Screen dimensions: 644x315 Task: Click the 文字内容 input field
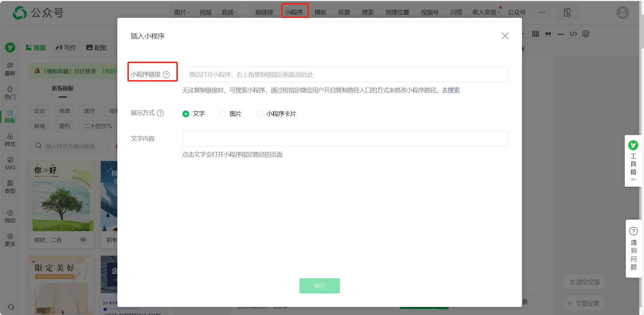tap(345, 138)
